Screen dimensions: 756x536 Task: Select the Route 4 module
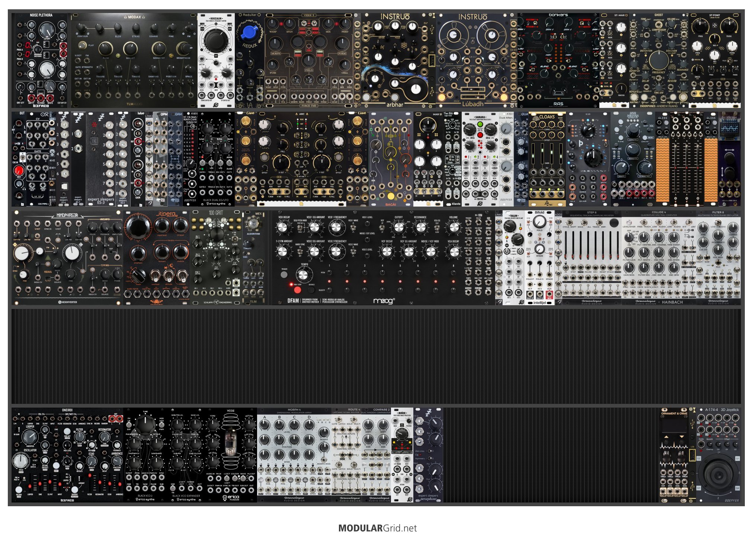[x=346, y=455]
